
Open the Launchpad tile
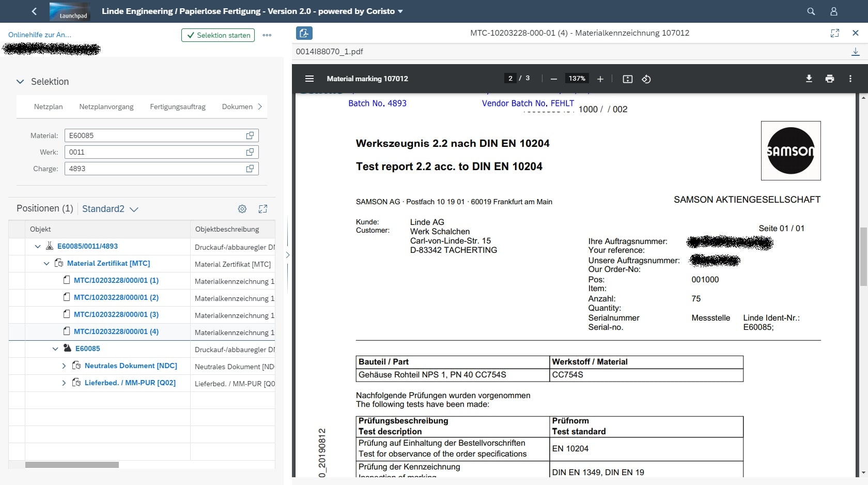pyautogui.click(x=70, y=11)
